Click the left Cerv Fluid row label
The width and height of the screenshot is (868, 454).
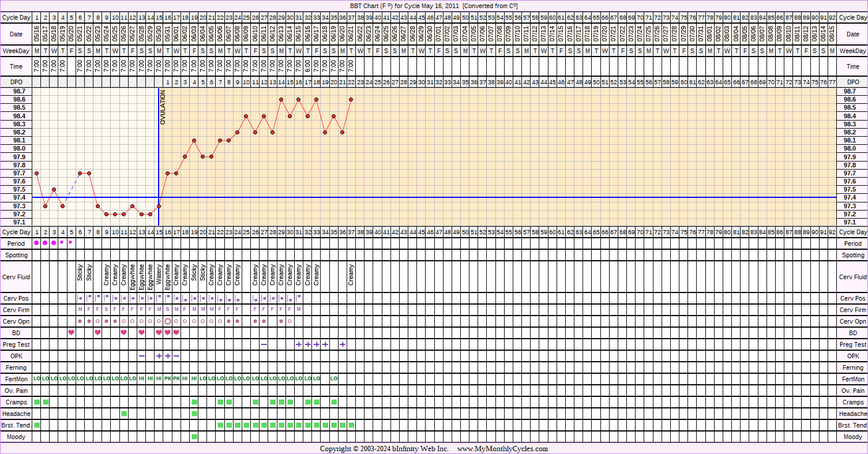(x=16, y=277)
